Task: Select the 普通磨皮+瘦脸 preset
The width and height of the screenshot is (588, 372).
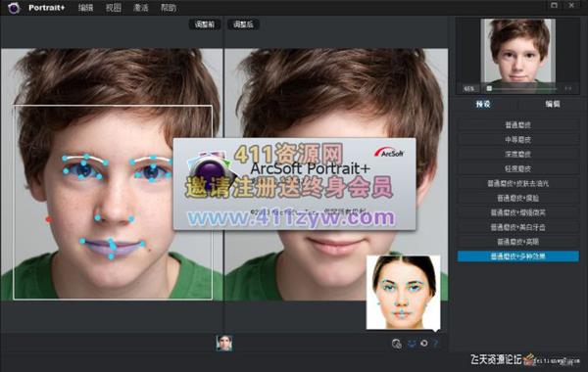Action: (x=517, y=198)
